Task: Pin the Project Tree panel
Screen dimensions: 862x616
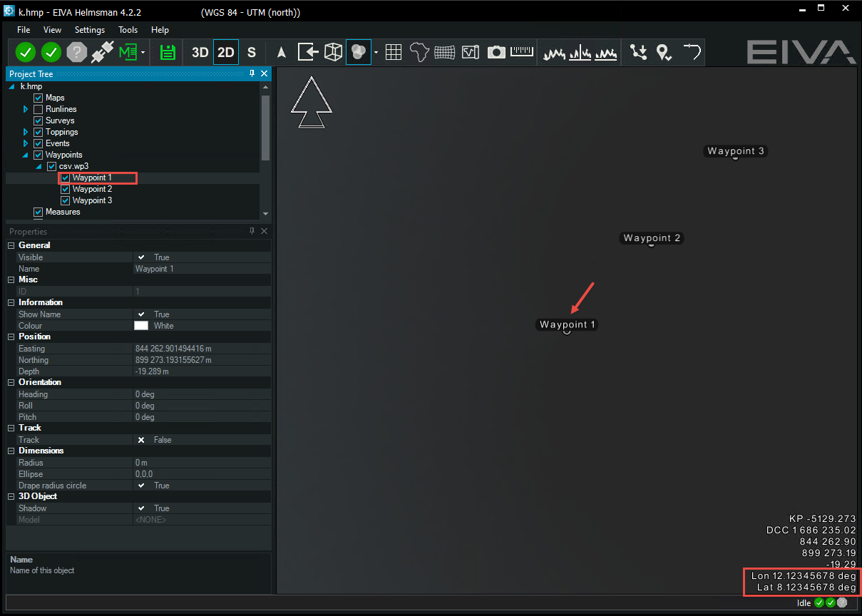Action: tap(252, 74)
